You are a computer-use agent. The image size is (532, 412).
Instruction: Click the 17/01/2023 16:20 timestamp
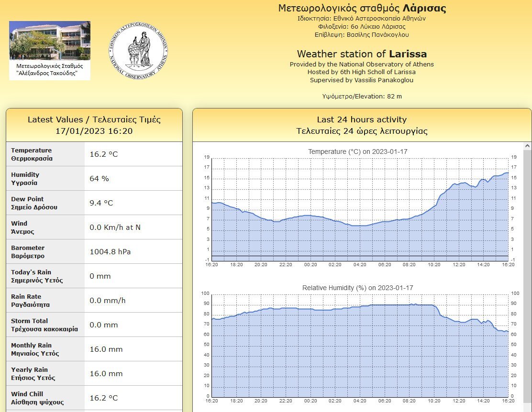[94, 131]
